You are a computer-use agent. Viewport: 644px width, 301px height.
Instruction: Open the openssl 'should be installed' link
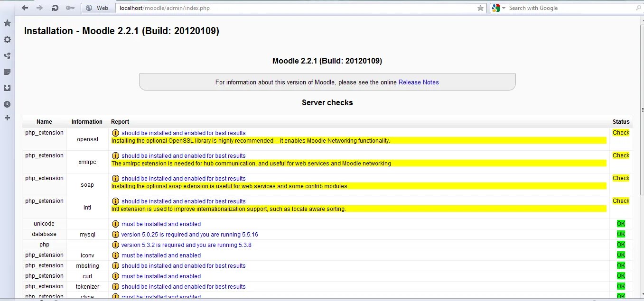pyautogui.click(x=184, y=133)
